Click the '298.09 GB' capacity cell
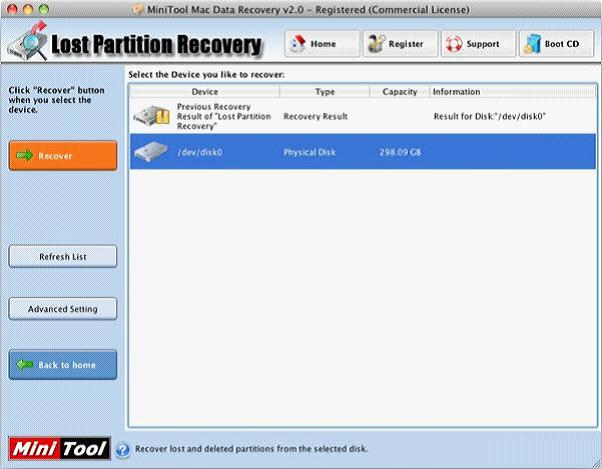This screenshot has width=602, height=469. pyautogui.click(x=400, y=152)
